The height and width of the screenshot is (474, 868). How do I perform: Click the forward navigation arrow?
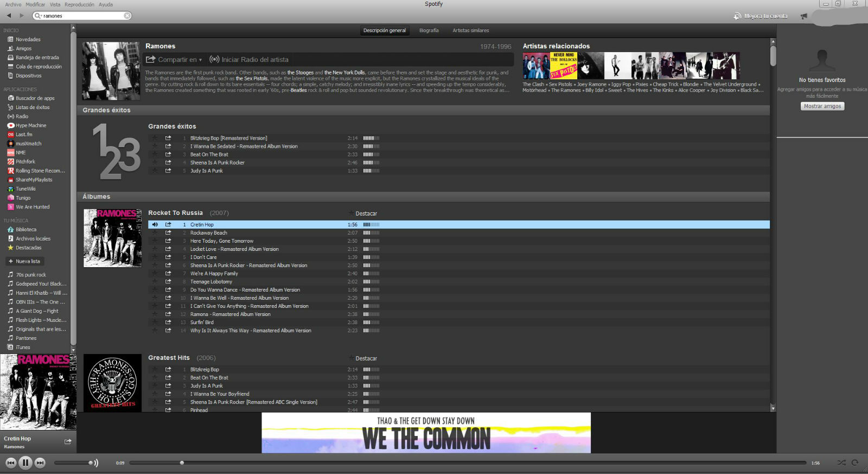click(x=22, y=16)
